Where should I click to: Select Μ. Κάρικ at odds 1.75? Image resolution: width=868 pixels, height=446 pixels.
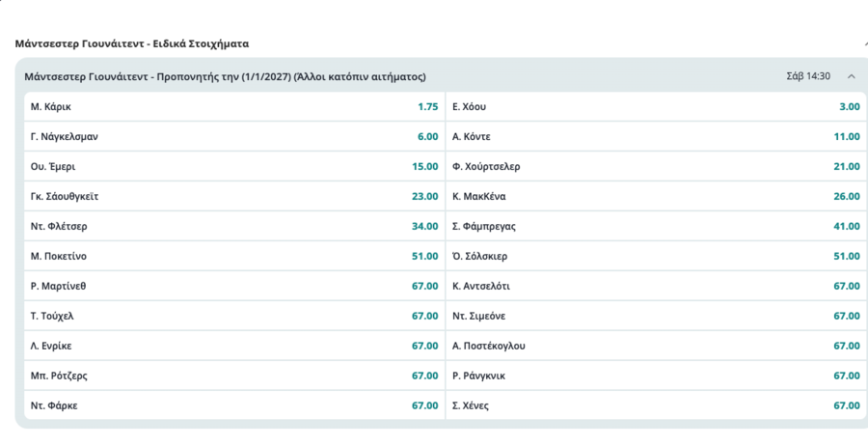(x=234, y=106)
